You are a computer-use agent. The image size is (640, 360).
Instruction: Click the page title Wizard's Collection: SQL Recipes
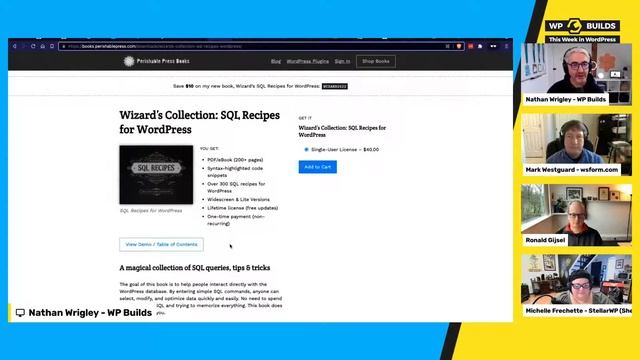point(200,122)
